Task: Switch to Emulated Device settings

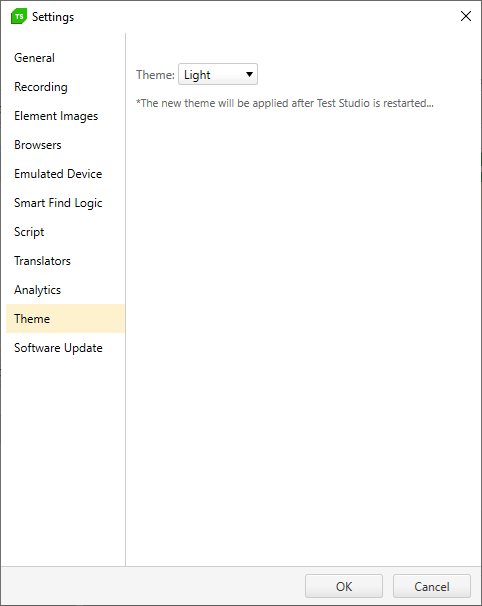Action: [65, 174]
